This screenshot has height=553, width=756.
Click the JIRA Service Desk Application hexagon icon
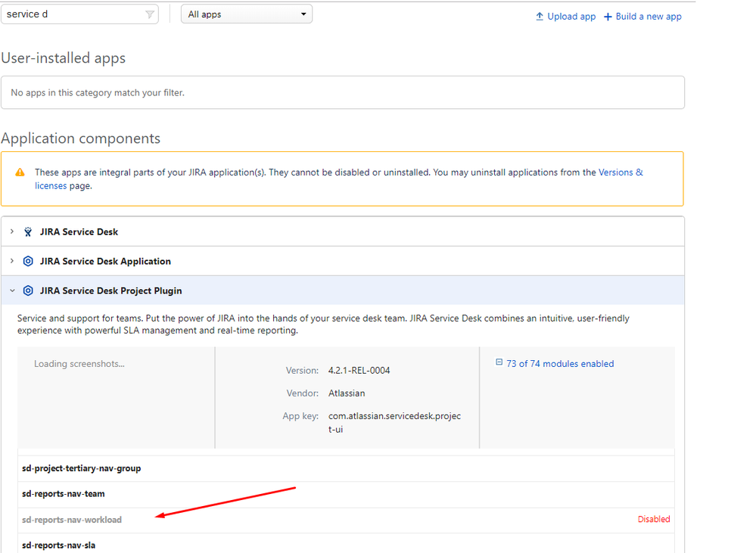28,261
